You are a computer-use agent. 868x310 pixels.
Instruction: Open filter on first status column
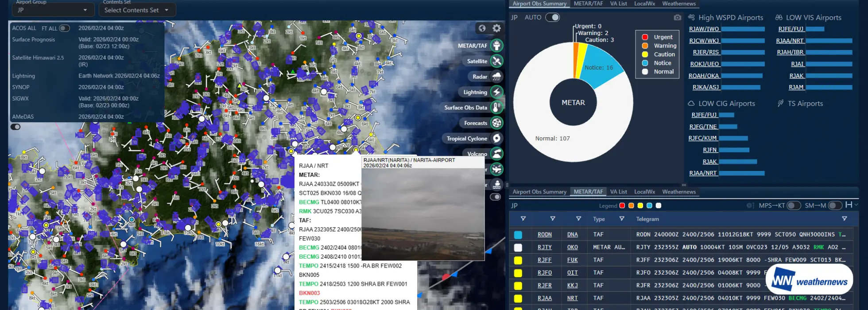coord(523,219)
